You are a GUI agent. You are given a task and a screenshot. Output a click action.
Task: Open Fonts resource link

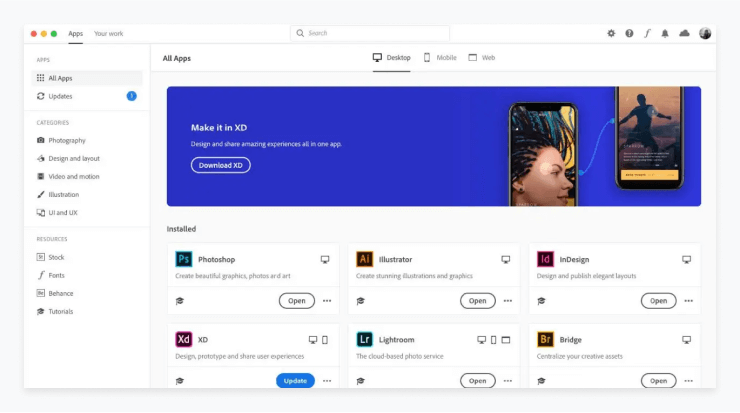point(51,275)
